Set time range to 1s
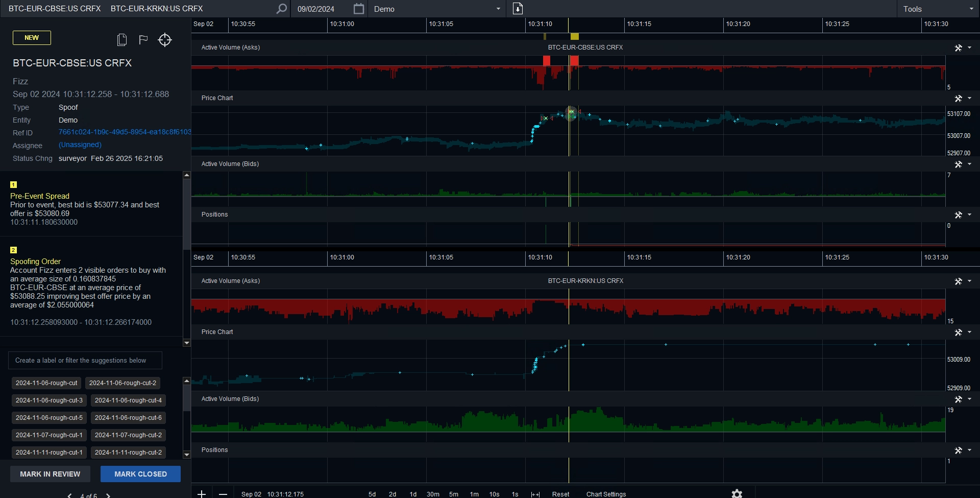 [515, 494]
